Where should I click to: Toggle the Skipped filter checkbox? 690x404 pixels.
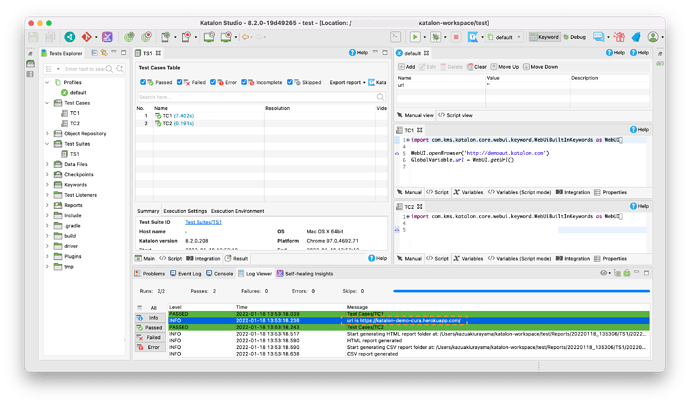tap(290, 82)
